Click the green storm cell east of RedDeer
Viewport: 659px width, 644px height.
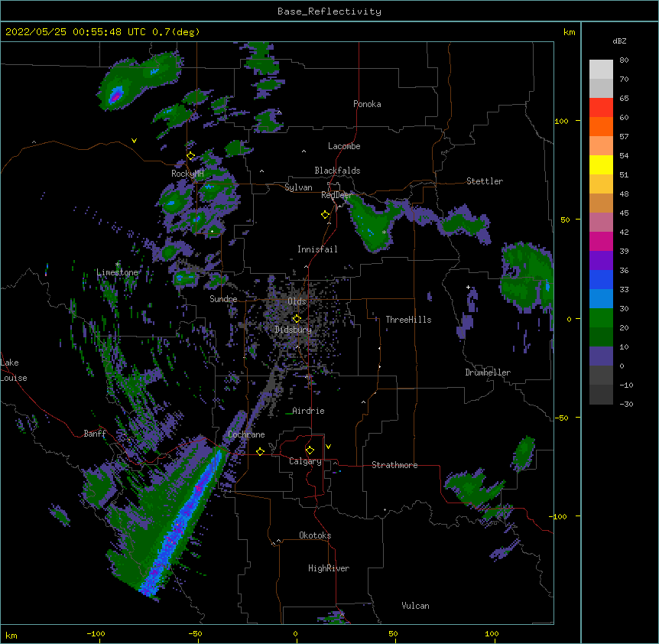coord(372,225)
